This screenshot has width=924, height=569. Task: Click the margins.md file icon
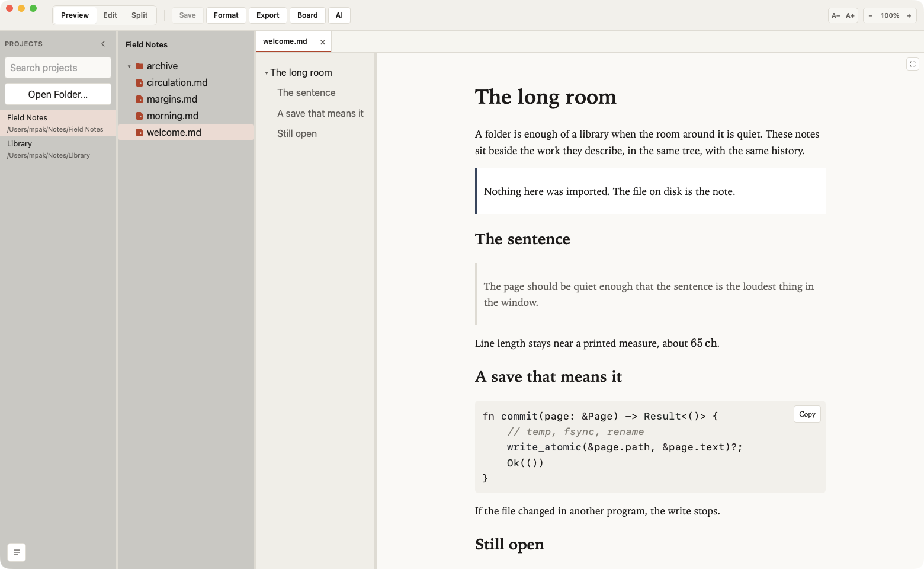140,100
